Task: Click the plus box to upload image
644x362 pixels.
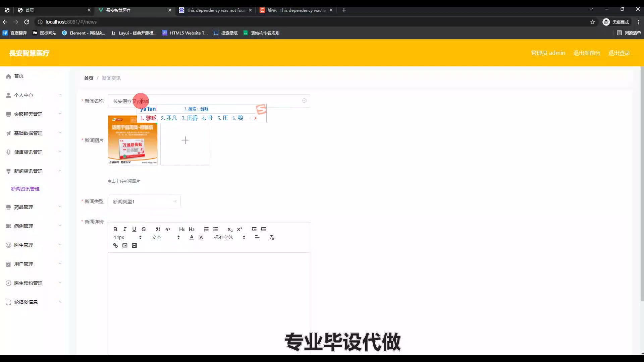Action: point(185,140)
